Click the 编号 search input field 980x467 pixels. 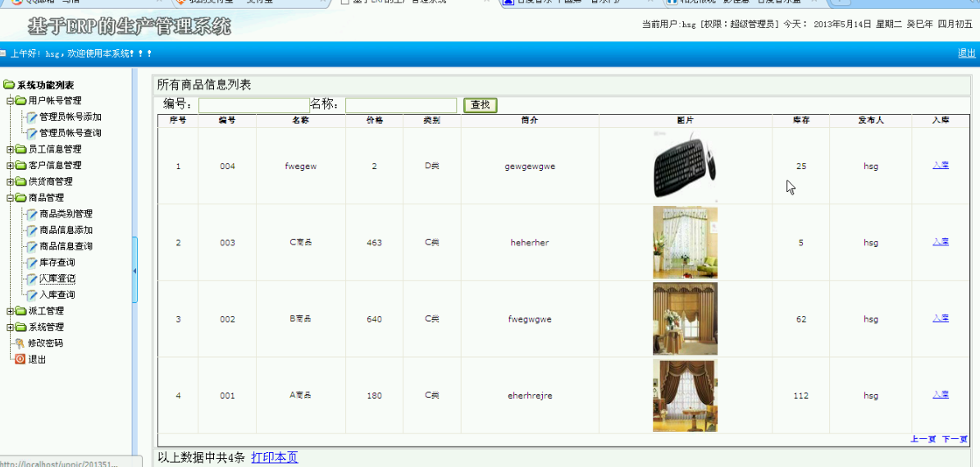click(253, 105)
